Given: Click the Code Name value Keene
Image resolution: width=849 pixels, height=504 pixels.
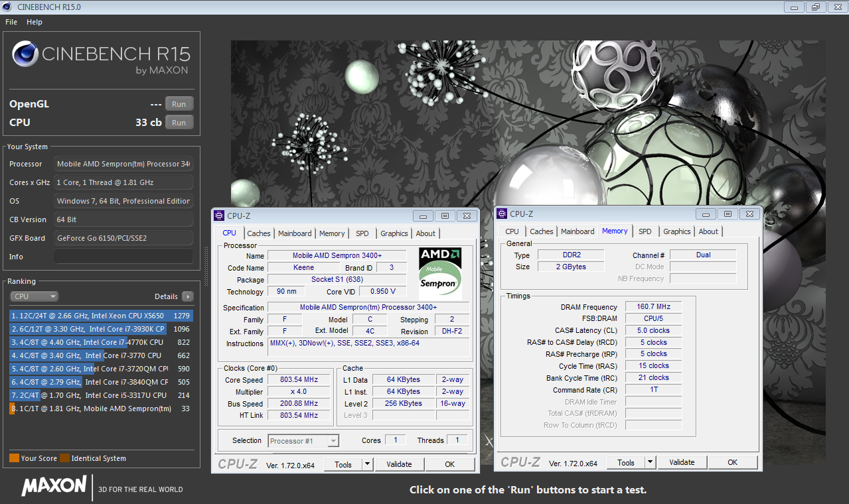Looking at the screenshot, I should 303,268.
